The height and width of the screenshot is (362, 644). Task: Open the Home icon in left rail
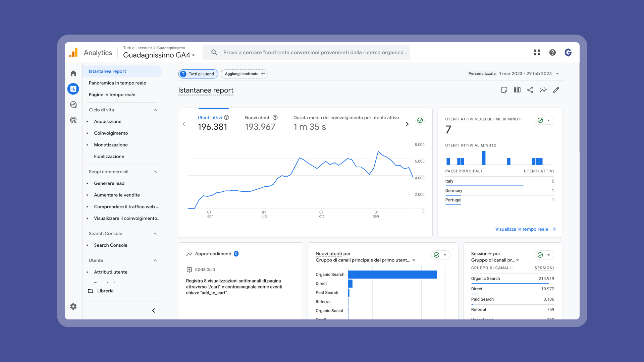(73, 73)
